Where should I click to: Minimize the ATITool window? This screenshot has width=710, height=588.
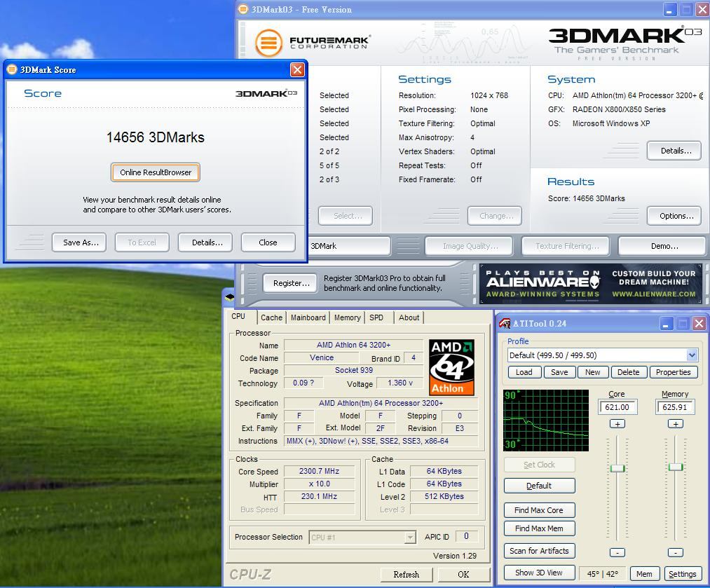click(x=666, y=323)
